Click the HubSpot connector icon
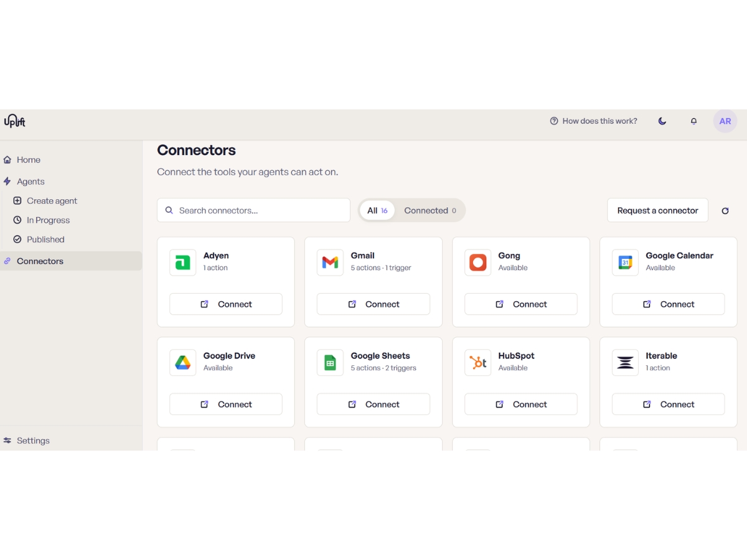Image resolution: width=747 pixels, height=560 pixels. [x=477, y=363]
